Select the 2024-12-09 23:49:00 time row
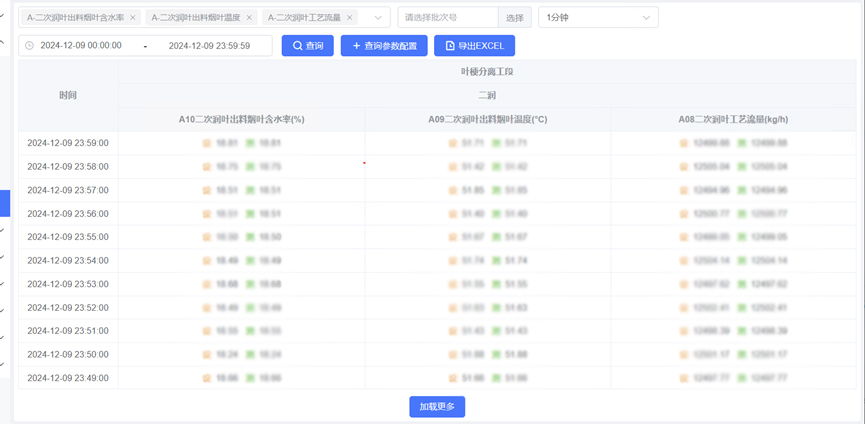The height and width of the screenshot is (424, 865). [x=68, y=378]
